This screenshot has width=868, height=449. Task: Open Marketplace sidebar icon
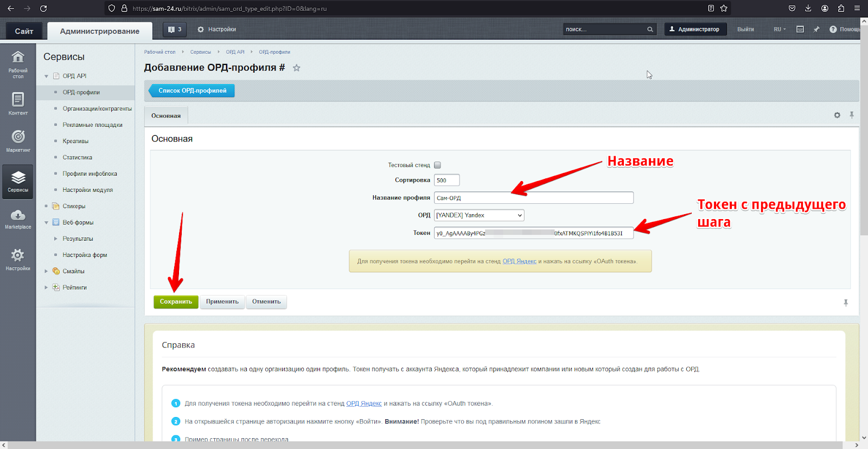(18, 219)
